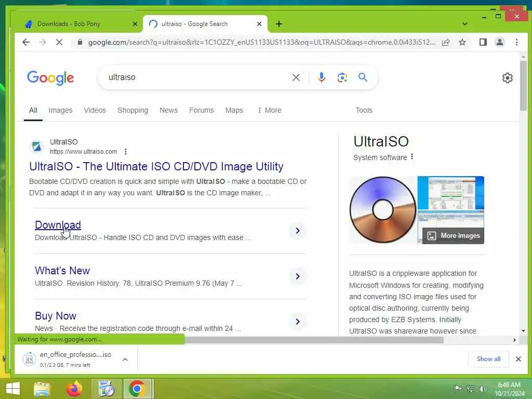The image size is (532, 399).
Task: Click the More images button
Action: click(453, 235)
